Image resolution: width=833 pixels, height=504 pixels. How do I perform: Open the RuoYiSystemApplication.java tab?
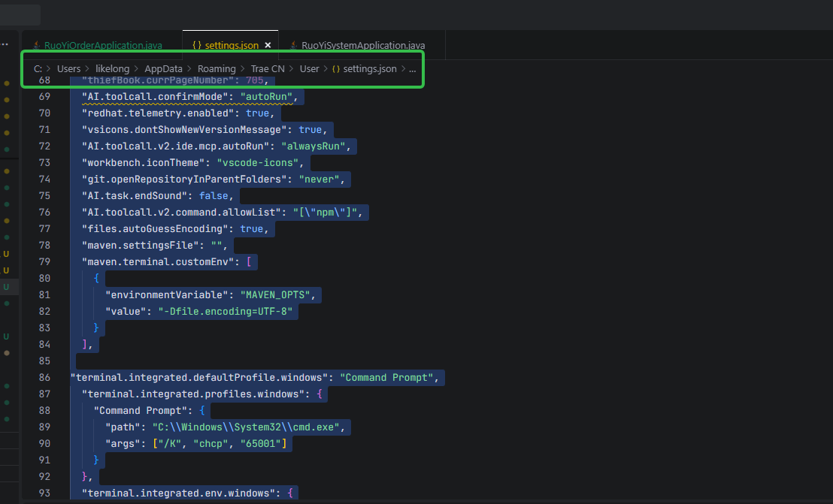(x=363, y=45)
